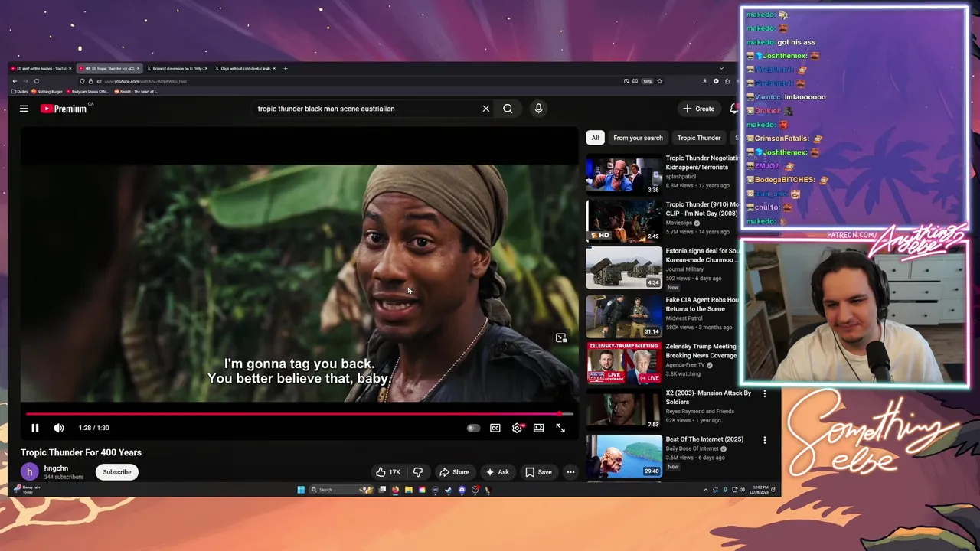
Task: Run search with the magnifier button
Action: pos(508,109)
